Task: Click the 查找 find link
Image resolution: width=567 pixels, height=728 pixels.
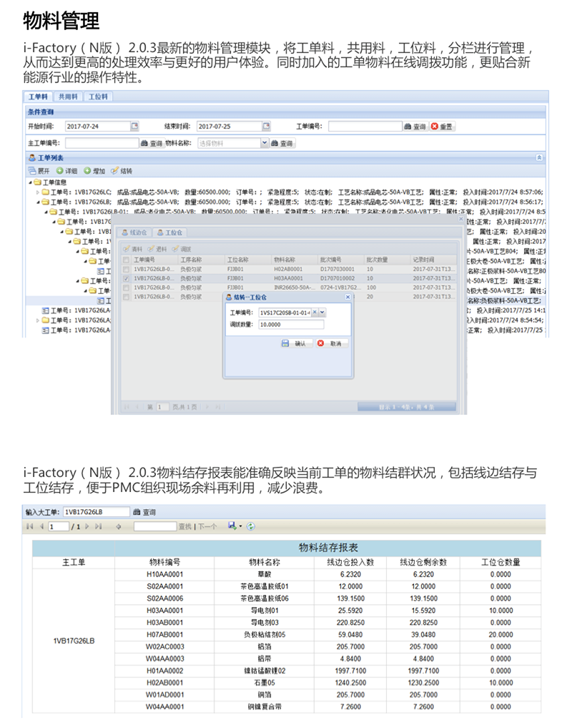Action: [x=185, y=526]
